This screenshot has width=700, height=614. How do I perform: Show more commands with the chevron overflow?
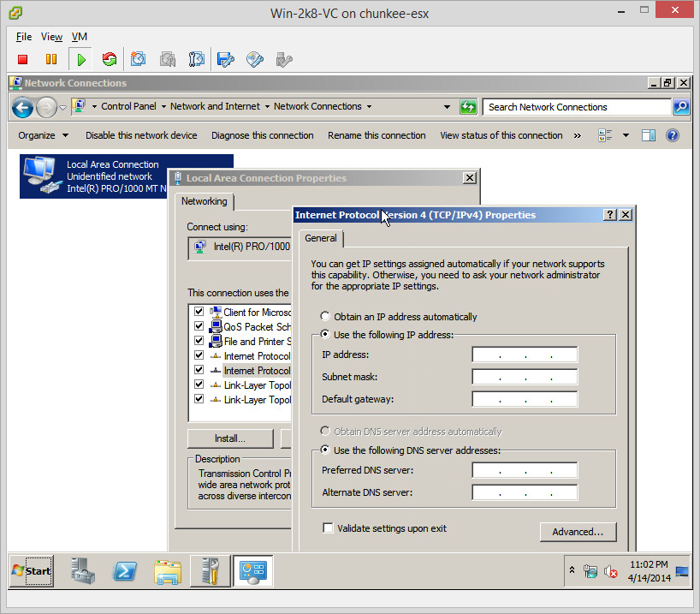click(x=577, y=135)
